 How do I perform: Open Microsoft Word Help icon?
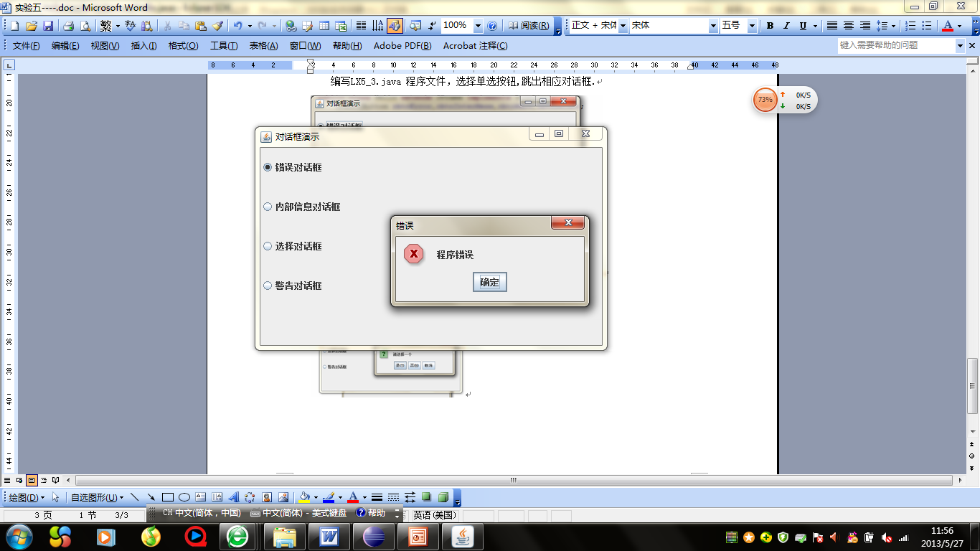pyautogui.click(x=492, y=26)
